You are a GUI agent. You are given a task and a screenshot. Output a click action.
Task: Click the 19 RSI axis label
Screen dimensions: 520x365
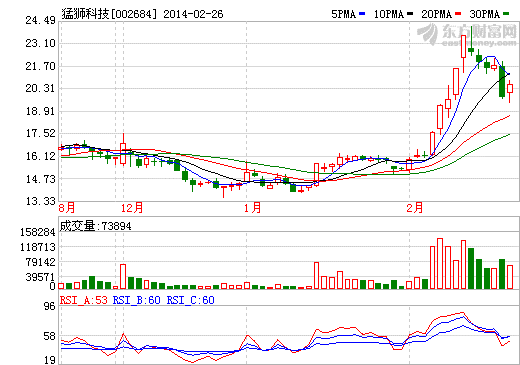(x=50, y=360)
